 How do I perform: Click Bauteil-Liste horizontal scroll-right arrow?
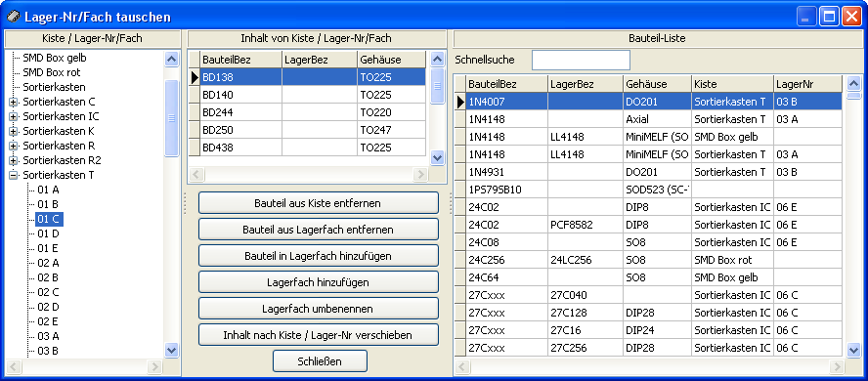point(836,367)
